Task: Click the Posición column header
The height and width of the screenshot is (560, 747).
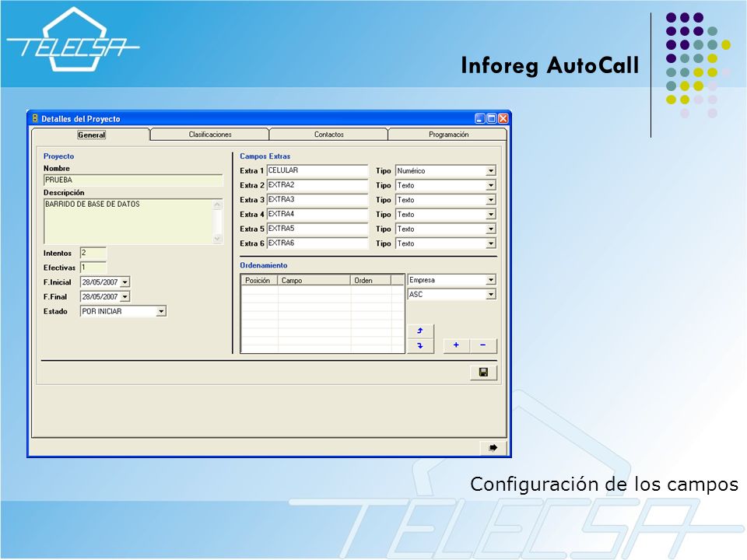Action: 259,281
